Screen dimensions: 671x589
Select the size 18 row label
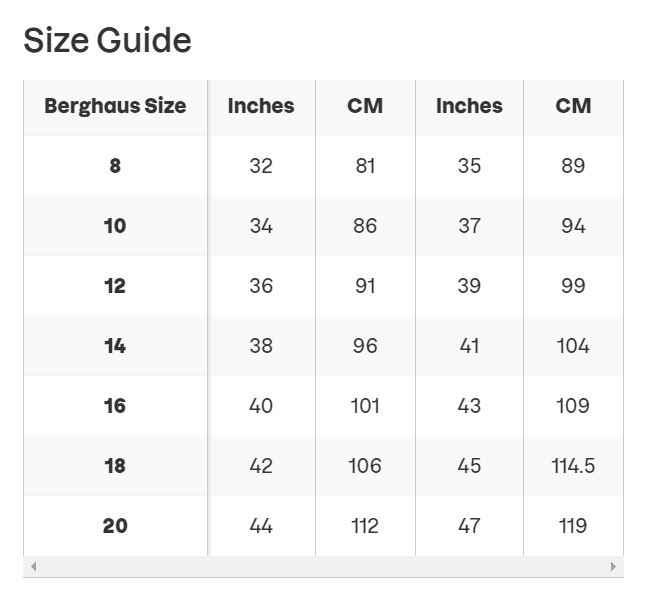[x=115, y=465]
